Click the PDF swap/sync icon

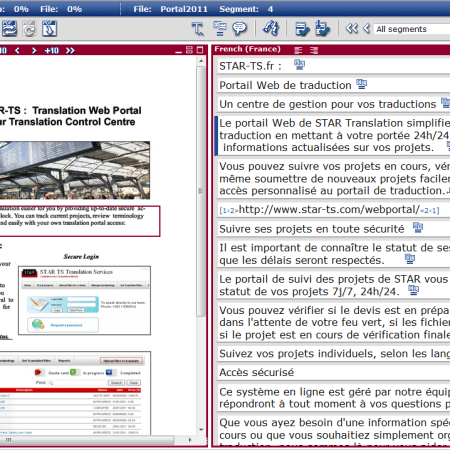(x=9, y=29)
